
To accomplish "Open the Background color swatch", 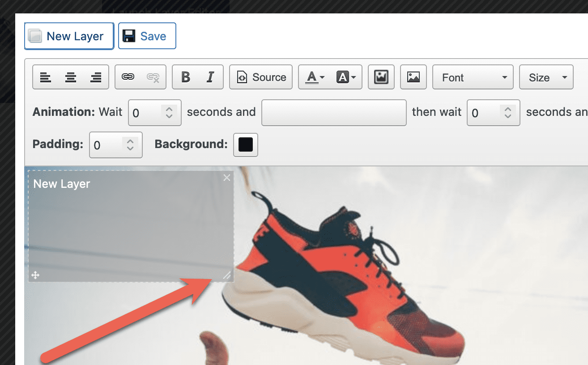I will point(246,145).
